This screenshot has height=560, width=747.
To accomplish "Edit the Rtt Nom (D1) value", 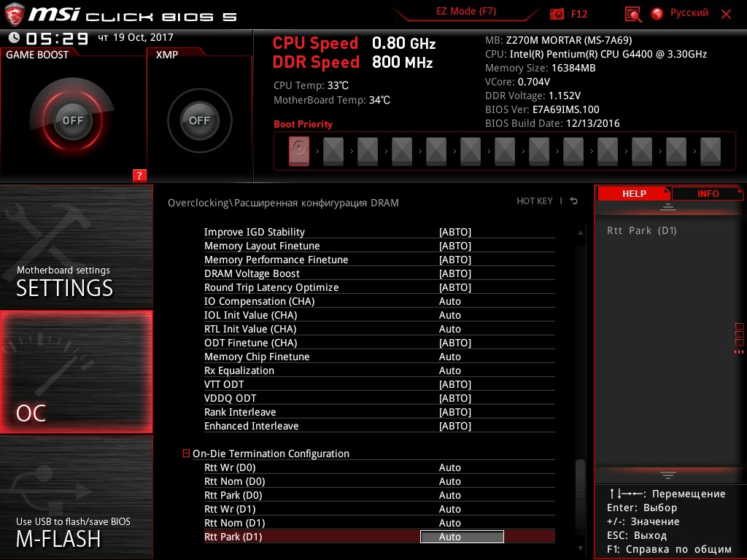I will point(449,523).
